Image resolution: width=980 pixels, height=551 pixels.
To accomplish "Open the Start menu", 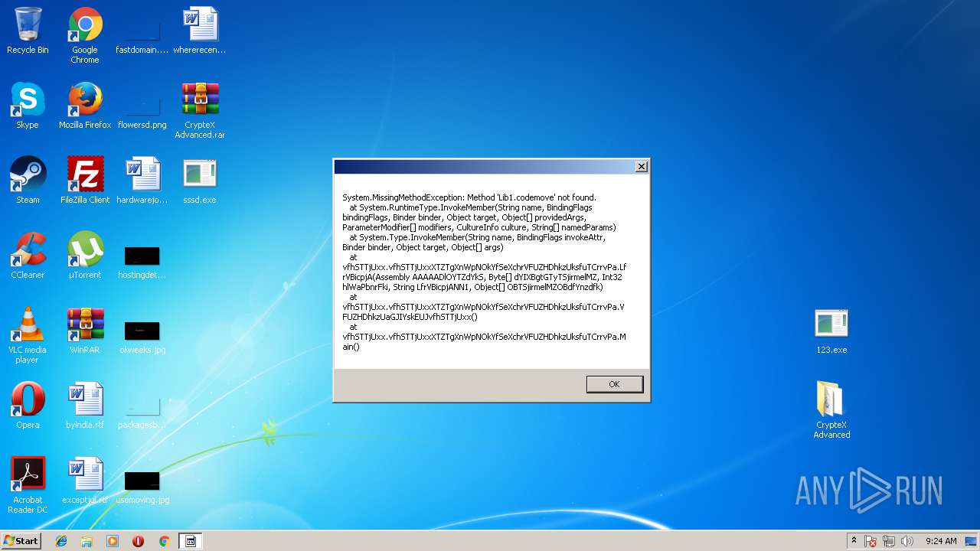I will tap(21, 541).
